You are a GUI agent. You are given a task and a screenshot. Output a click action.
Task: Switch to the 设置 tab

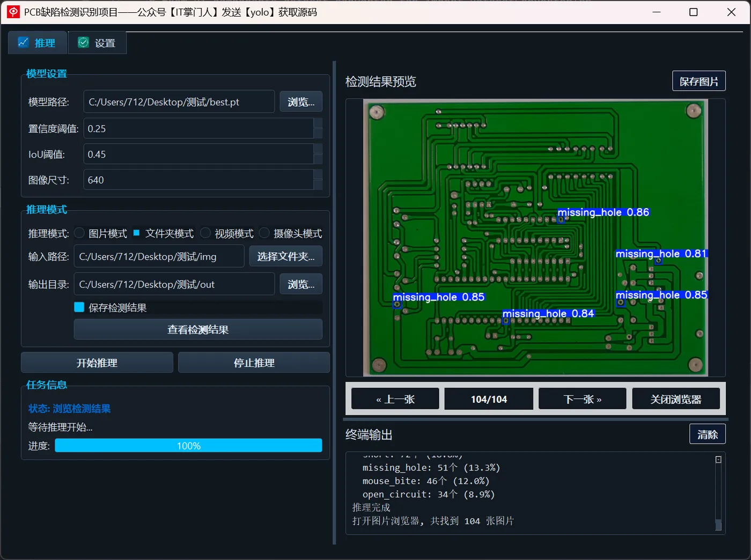point(97,42)
